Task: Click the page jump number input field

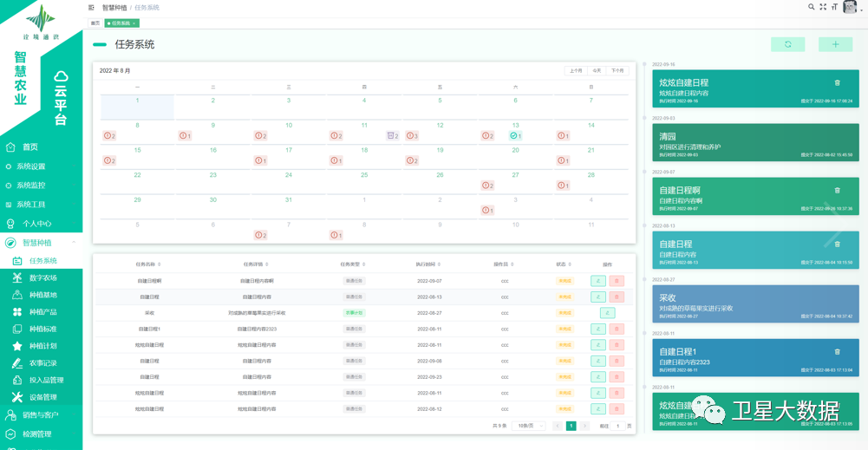Action: click(617, 427)
